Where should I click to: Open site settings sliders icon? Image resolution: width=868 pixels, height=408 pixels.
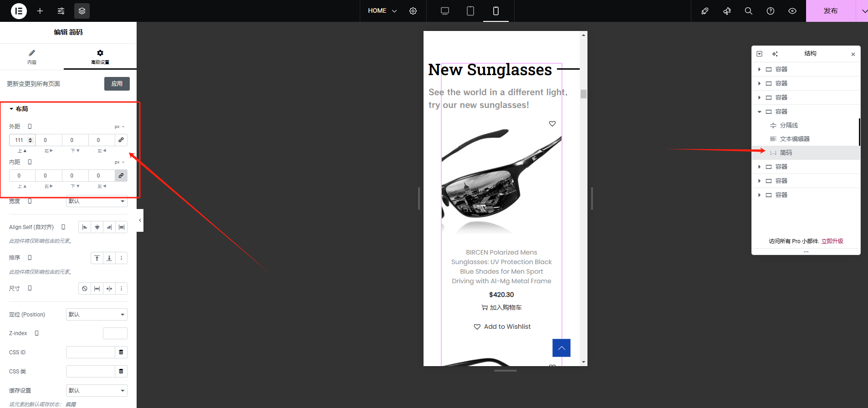click(x=61, y=11)
